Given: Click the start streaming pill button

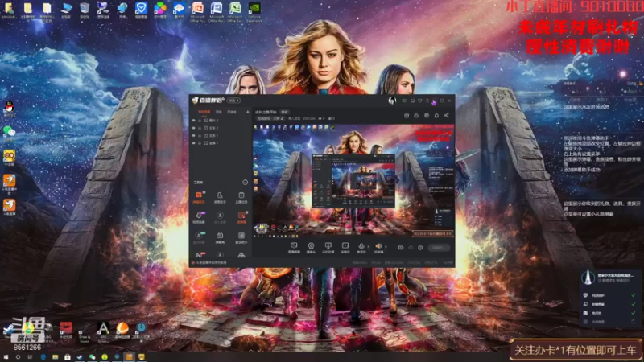Looking at the screenshot, I should [439, 248].
